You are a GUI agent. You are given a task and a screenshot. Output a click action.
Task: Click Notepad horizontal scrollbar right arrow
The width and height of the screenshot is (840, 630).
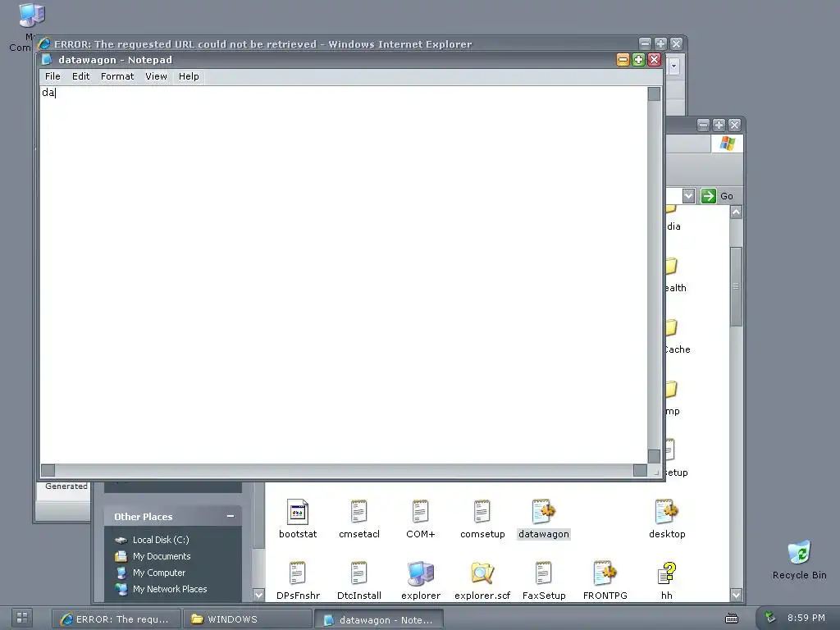[x=640, y=470]
